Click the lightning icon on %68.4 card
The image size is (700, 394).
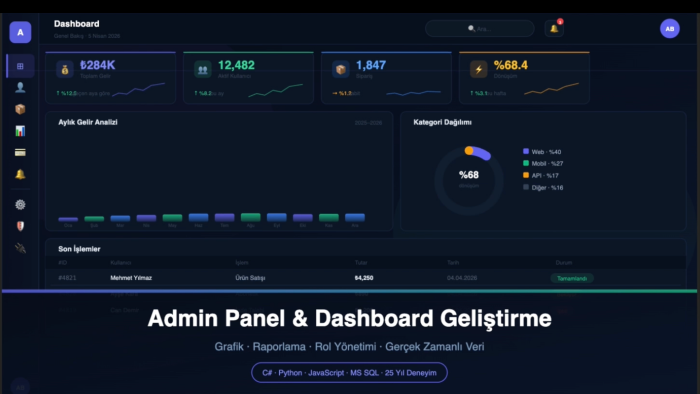point(479,70)
